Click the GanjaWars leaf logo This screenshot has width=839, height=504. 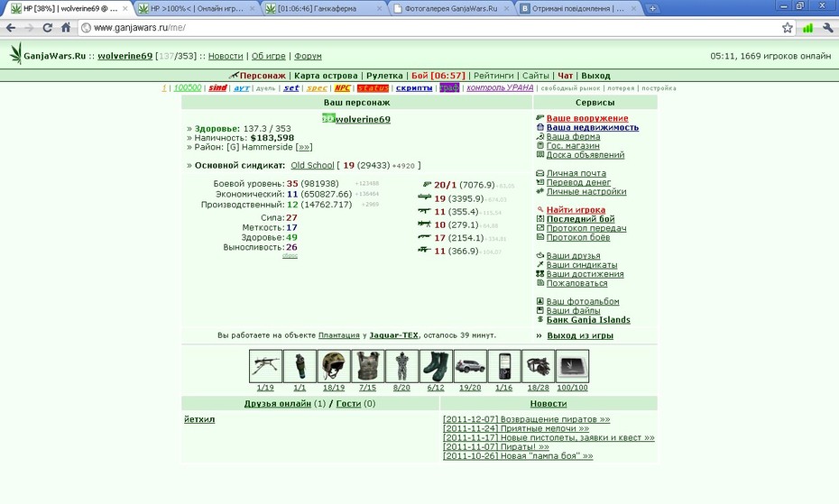[16, 53]
